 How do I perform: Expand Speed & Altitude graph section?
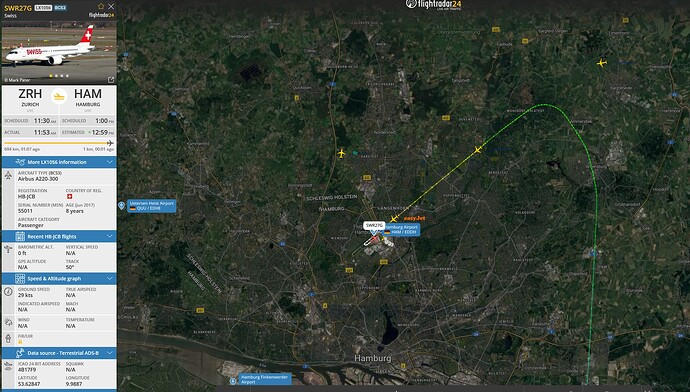59,278
